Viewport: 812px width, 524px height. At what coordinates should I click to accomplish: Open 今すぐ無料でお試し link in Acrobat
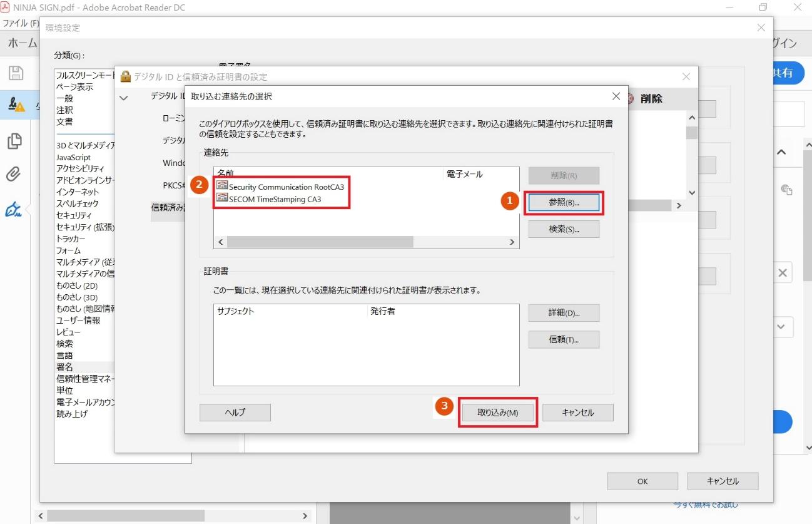coord(706,505)
